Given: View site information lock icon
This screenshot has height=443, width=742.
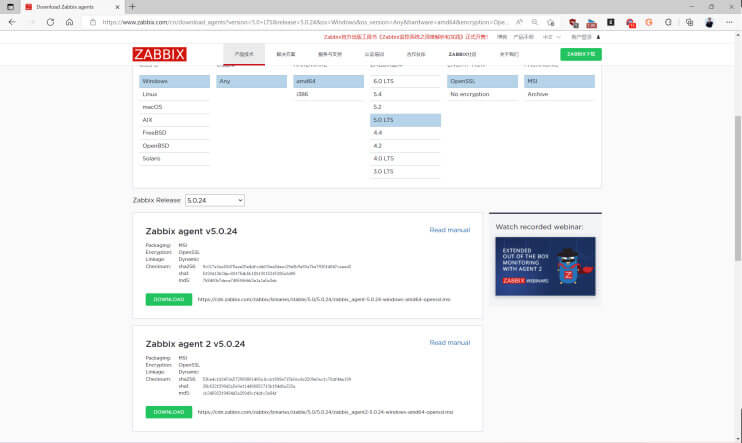Looking at the screenshot, I should 93,22.
